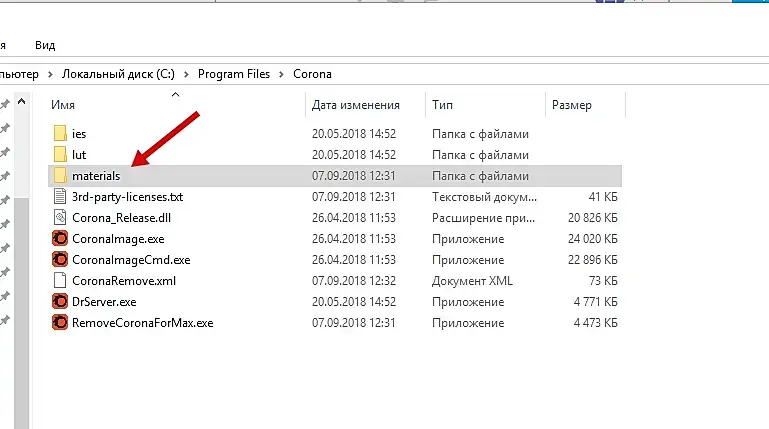Click the 3rd-party-licenses.txt file icon

pos(60,197)
